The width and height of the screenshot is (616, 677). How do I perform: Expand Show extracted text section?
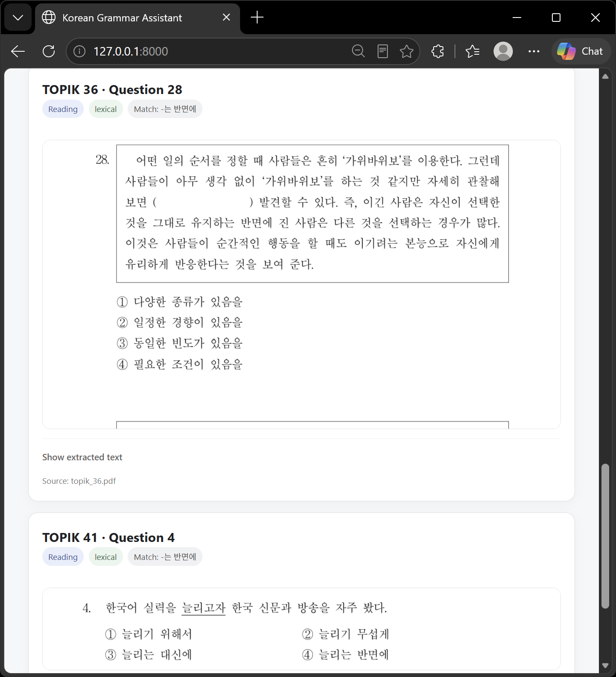(82, 457)
